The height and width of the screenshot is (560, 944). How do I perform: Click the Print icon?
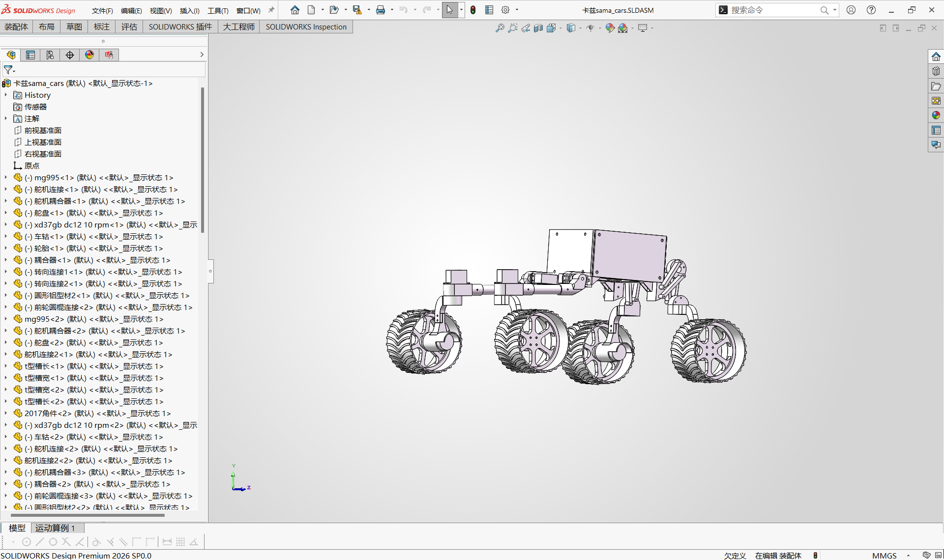[x=381, y=10]
